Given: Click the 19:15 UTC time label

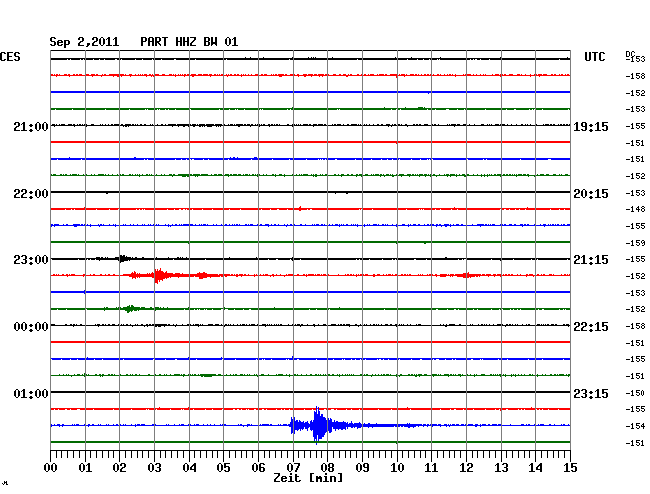Looking at the screenshot, I should click(590, 126).
